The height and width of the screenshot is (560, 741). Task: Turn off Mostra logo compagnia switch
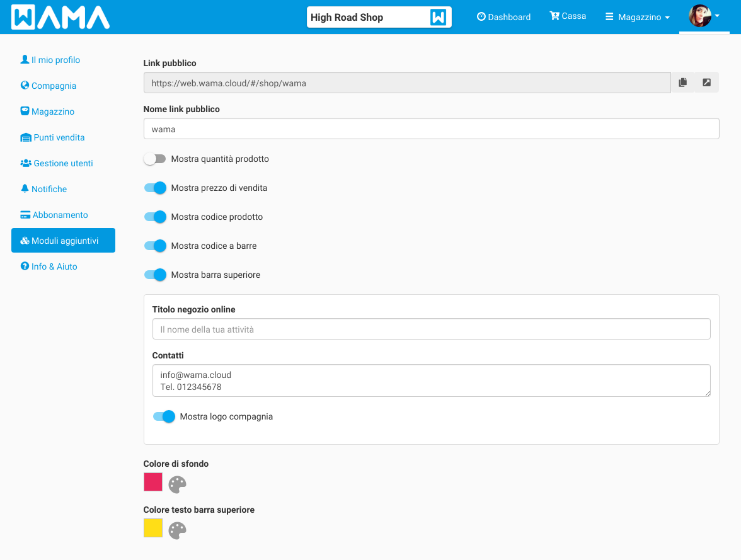pyautogui.click(x=164, y=416)
